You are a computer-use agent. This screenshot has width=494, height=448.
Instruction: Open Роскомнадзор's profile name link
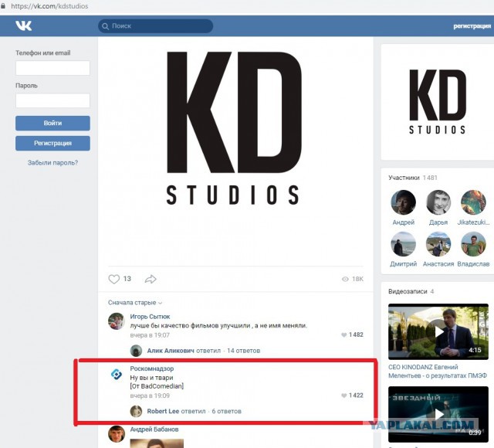[152, 368]
